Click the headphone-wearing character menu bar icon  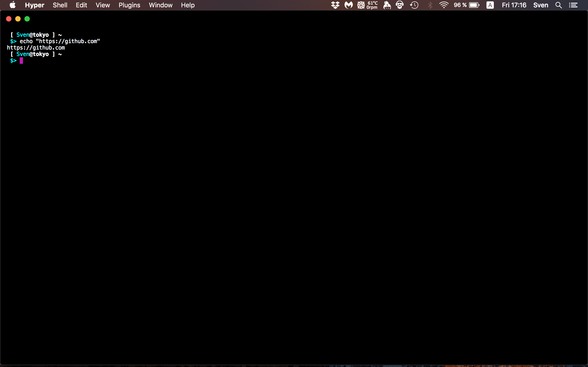point(400,5)
